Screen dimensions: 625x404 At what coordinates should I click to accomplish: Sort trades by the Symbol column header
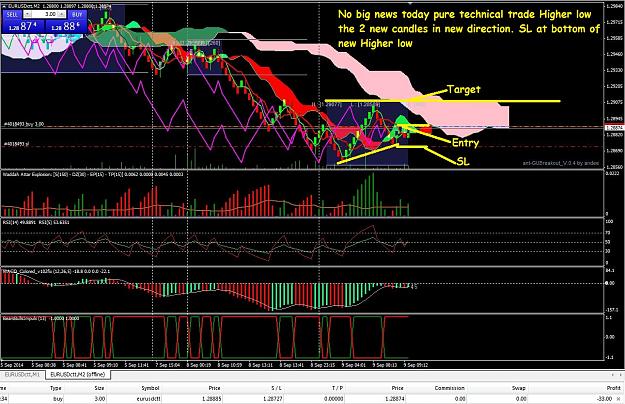[150, 388]
